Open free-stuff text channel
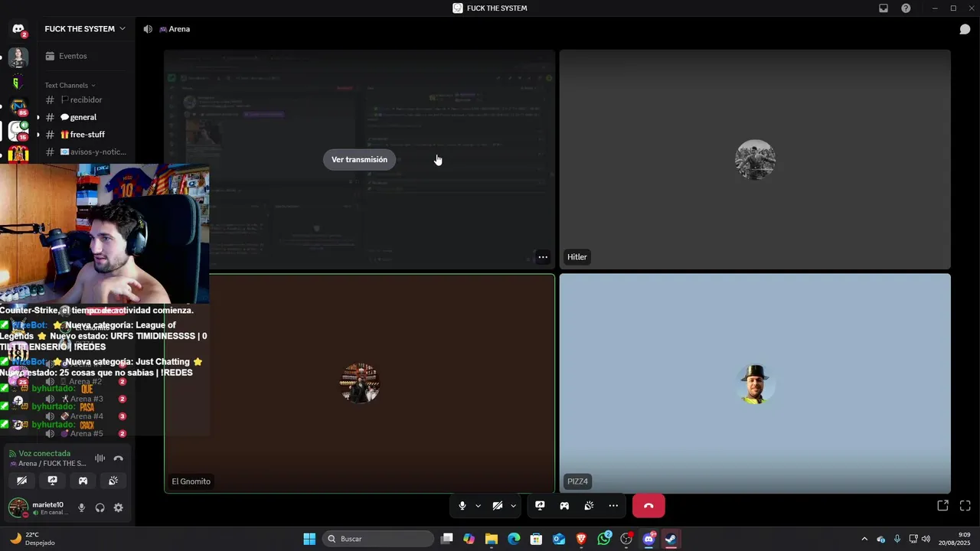Screen dimensions: 980x551 click(x=85, y=135)
